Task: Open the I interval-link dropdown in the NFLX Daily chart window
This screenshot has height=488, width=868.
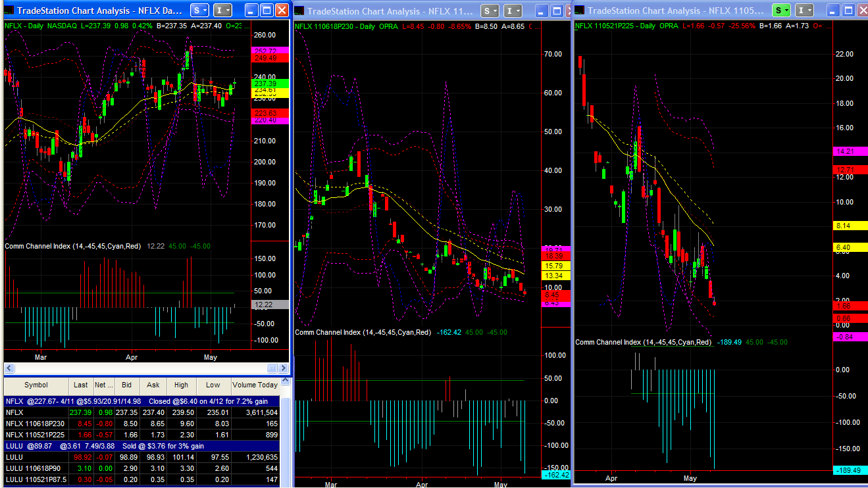Action: pyautogui.click(x=223, y=10)
